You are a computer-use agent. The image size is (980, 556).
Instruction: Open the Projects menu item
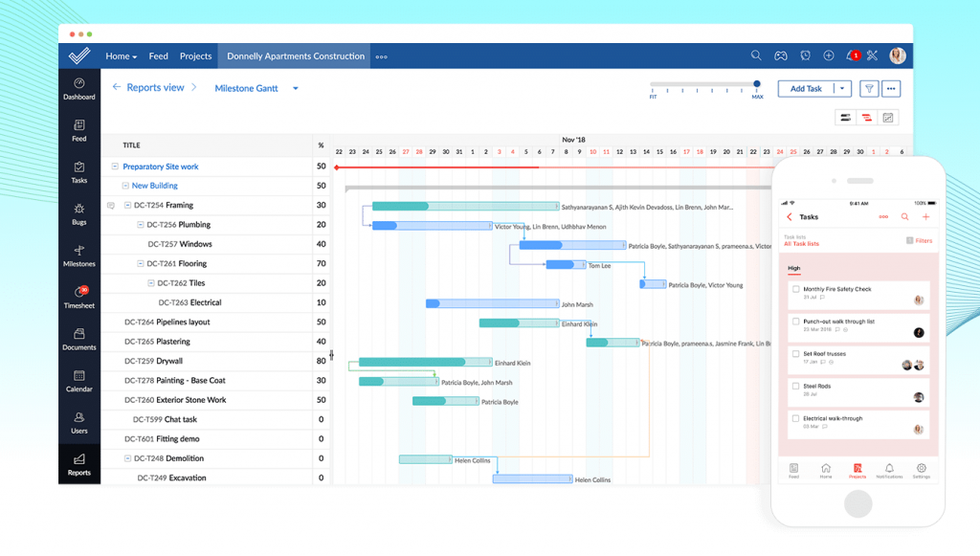(195, 56)
